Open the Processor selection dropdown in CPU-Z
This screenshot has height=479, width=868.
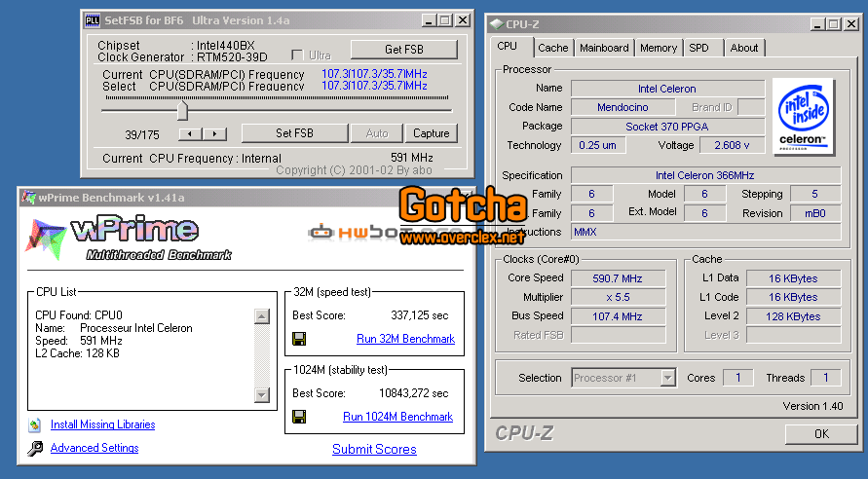click(x=668, y=378)
